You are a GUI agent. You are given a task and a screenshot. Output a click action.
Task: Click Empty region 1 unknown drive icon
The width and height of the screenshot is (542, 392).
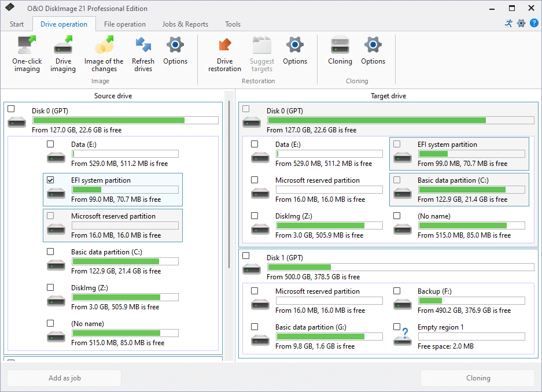403,338
